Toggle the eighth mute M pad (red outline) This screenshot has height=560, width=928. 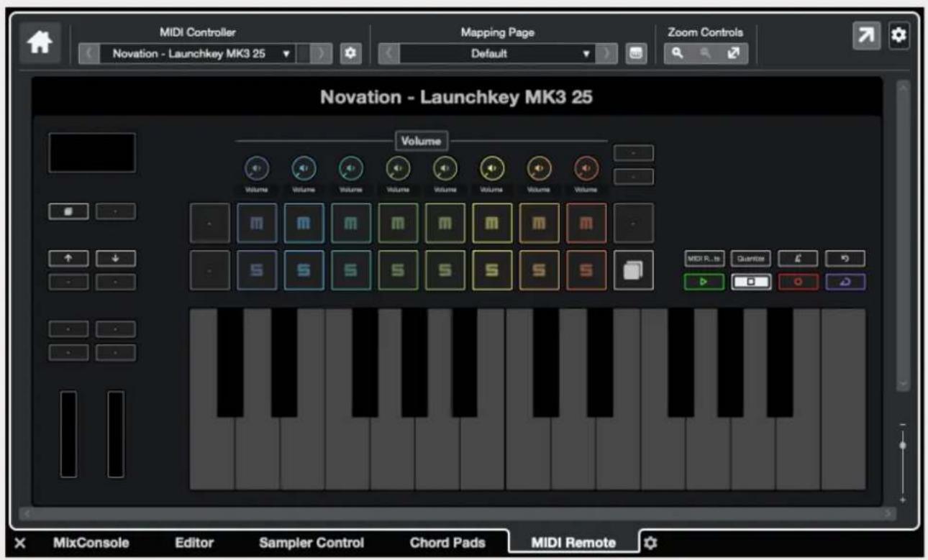pos(587,223)
